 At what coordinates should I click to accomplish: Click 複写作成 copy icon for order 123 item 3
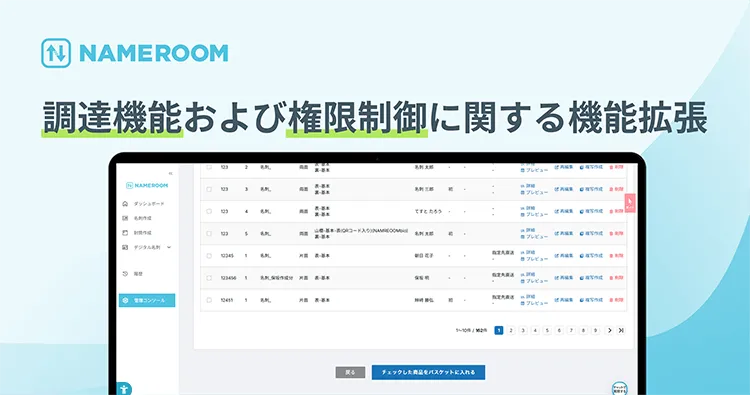click(x=582, y=189)
